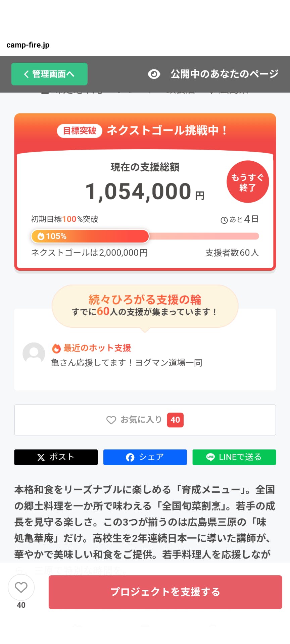
Task: Click the 目標突破 label badge
Action: click(80, 130)
